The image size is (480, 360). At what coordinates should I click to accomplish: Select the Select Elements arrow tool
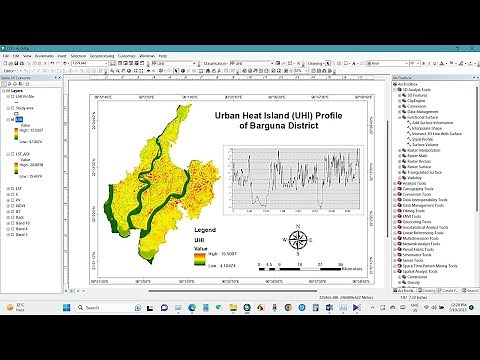[x=177, y=71]
